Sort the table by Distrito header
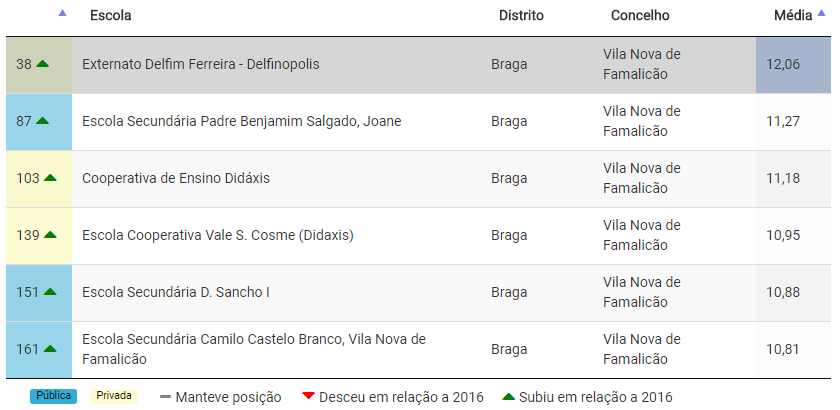The height and width of the screenshot is (410, 840). (521, 16)
